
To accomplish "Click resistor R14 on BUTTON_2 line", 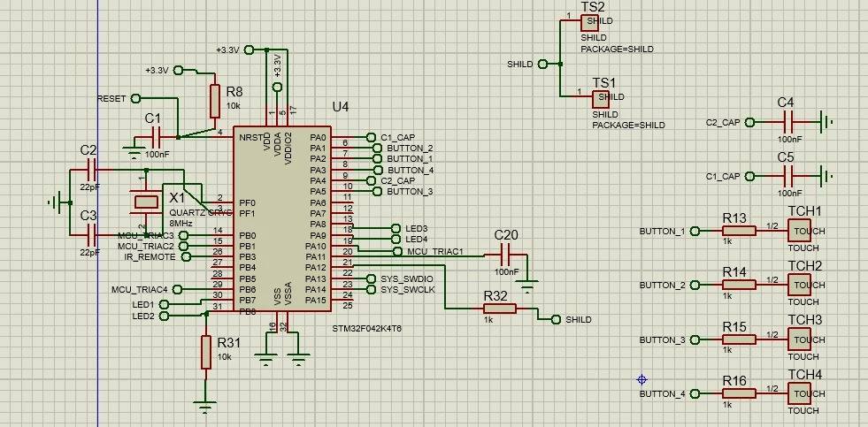I will click(x=739, y=285).
